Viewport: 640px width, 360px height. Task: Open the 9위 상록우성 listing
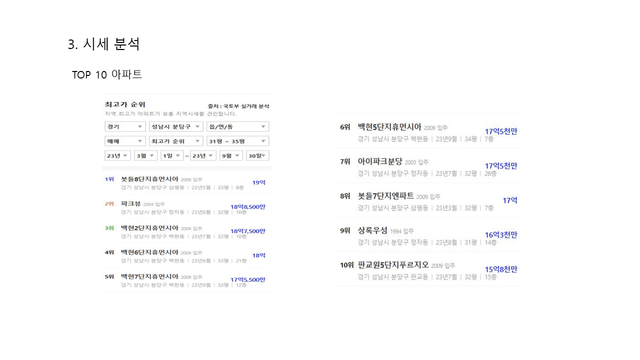(x=429, y=236)
